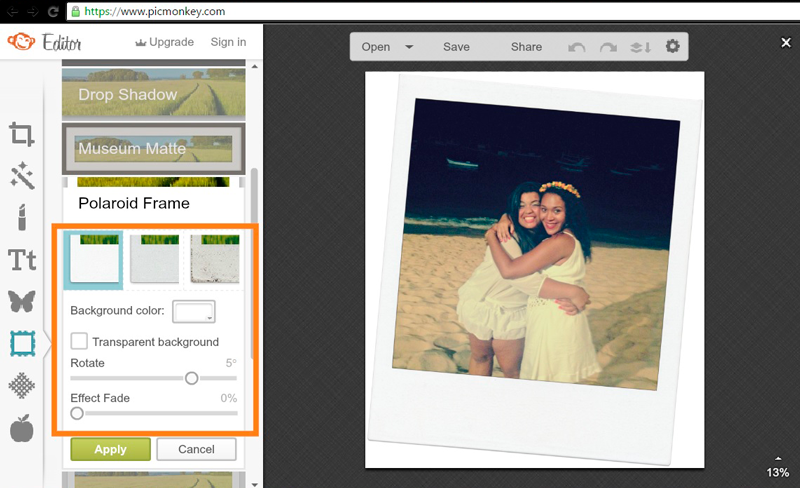The height and width of the screenshot is (488, 800).
Task: Select the Frames tool icon
Action: [x=22, y=344]
